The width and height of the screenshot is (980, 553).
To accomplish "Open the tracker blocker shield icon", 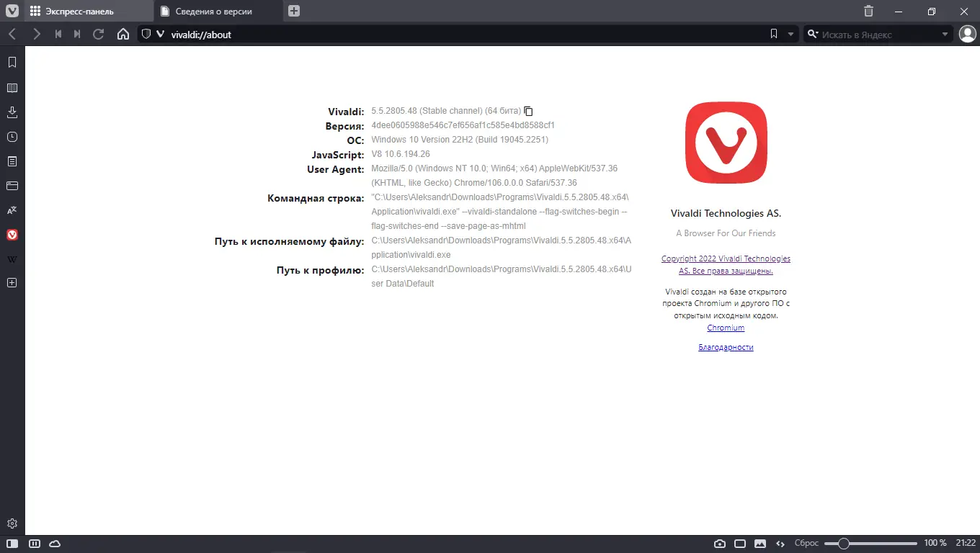I will 146,34.
